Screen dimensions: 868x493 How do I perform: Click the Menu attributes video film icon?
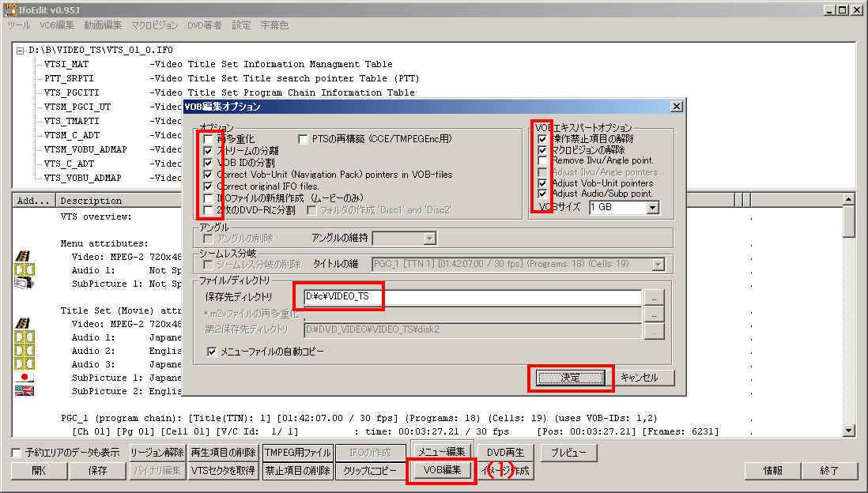tap(24, 255)
